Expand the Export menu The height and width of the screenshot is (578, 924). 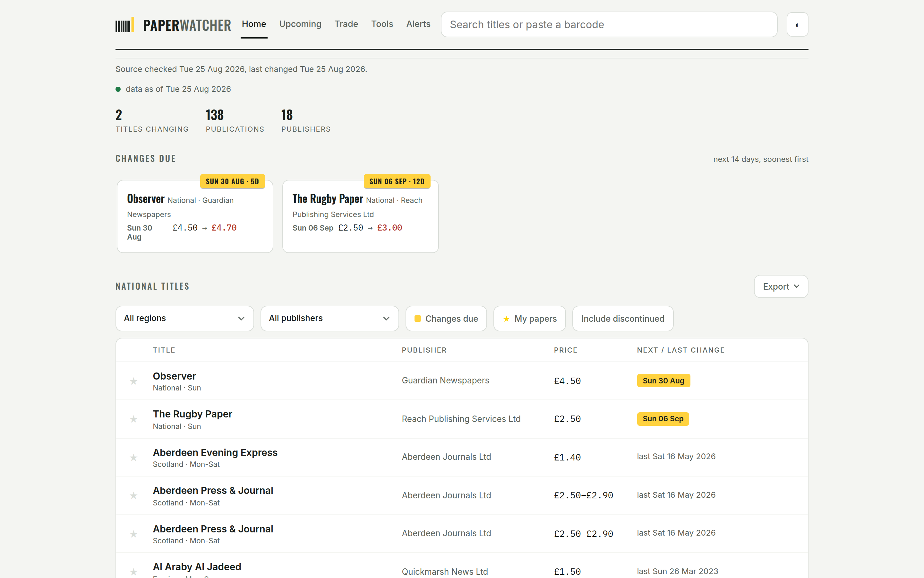[781, 287]
